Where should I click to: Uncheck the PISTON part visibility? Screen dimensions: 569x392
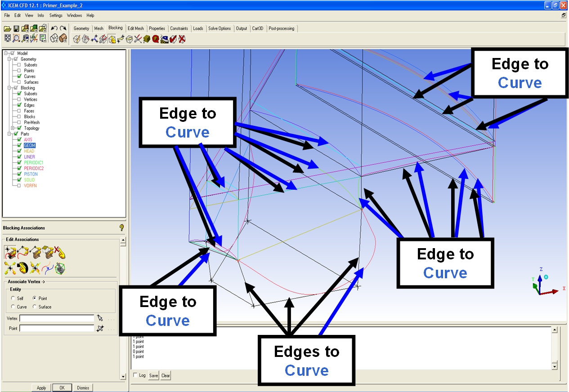click(x=19, y=174)
